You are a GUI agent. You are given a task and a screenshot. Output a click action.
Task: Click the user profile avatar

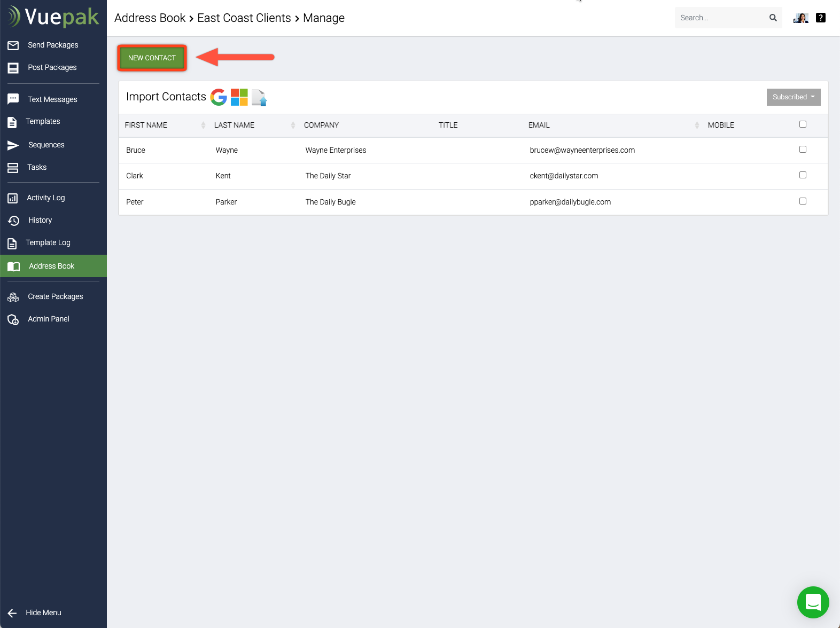coord(801,18)
